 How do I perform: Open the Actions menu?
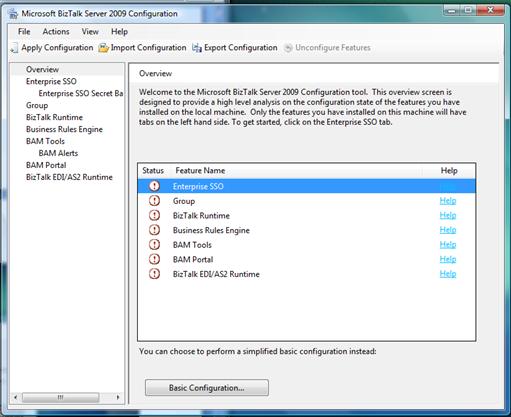coord(56,32)
